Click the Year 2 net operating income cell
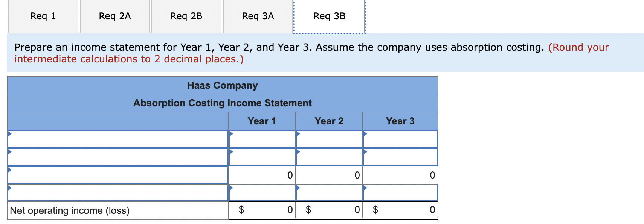Image resolution: width=644 pixels, height=224 pixels. tap(329, 210)
